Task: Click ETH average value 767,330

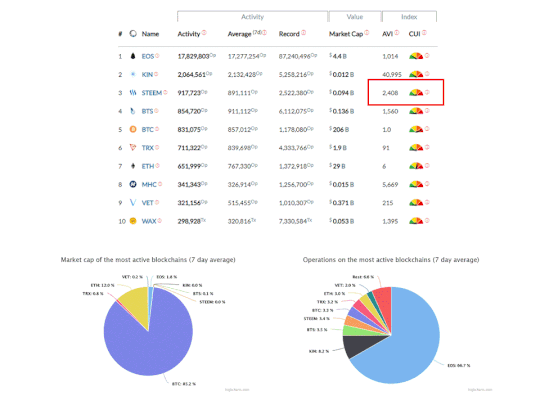Action: [239, 166]
